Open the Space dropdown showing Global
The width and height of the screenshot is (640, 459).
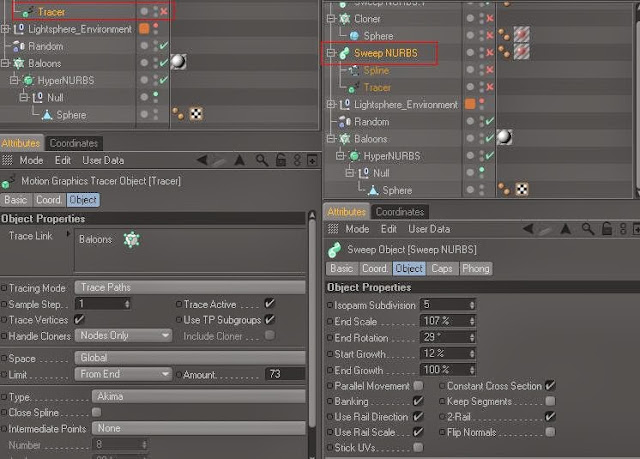(190, 358)
